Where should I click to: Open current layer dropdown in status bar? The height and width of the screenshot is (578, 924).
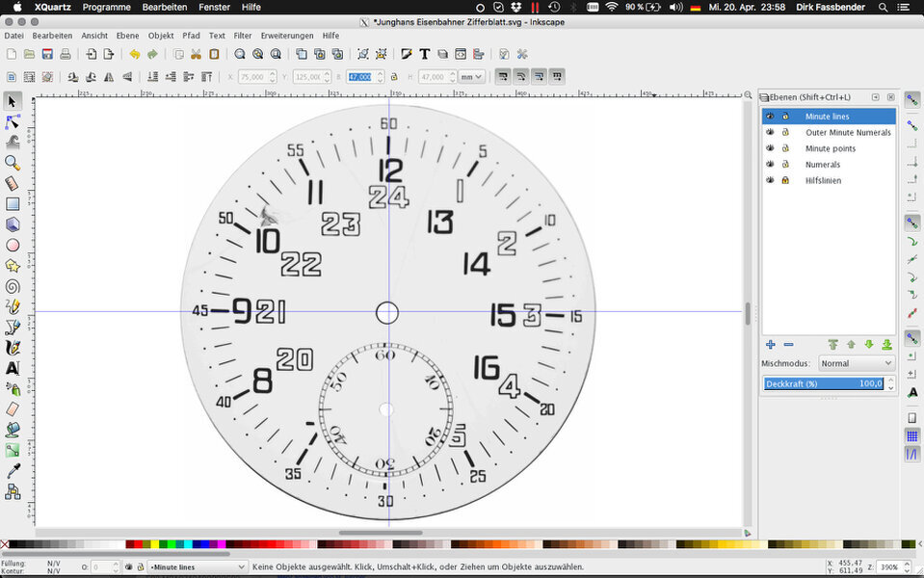(x=197, y=566)
